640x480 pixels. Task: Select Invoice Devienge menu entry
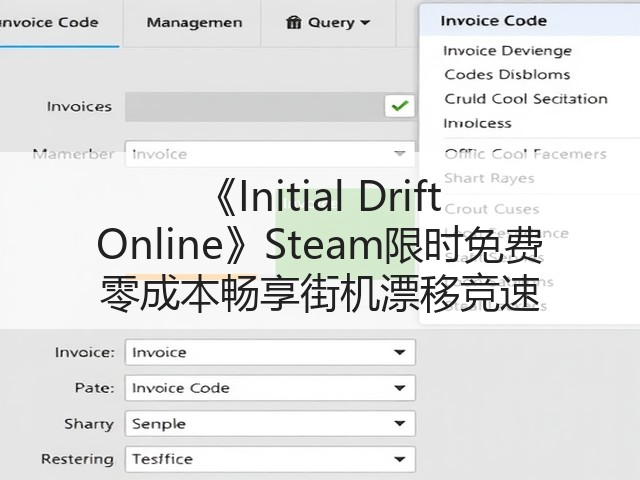pos(507,51)
